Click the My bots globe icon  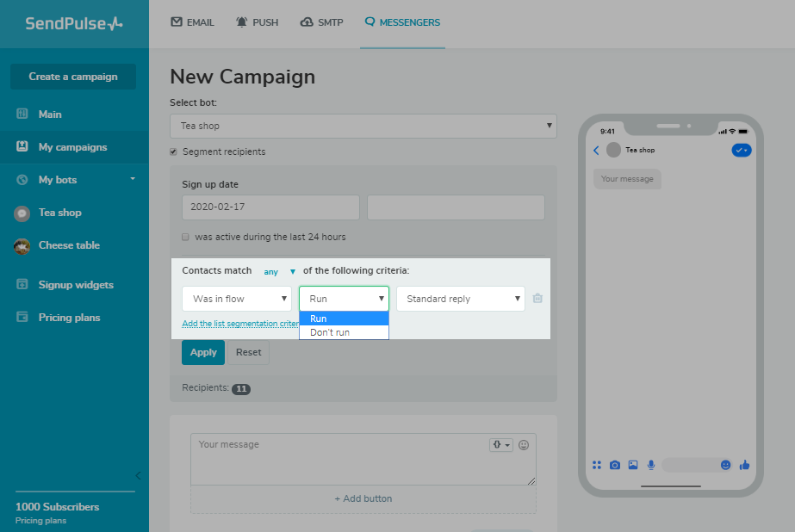click(x=22, y=179)
